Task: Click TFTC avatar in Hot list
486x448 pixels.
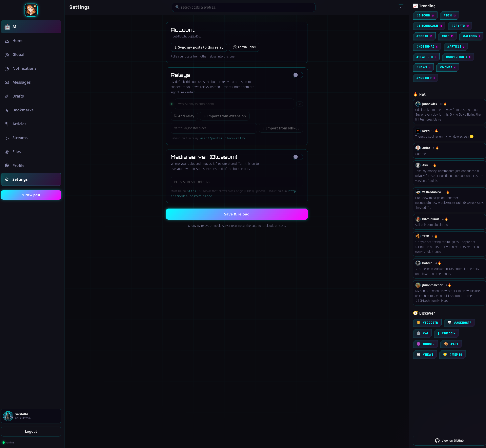Action: click(x=418, y=236)
